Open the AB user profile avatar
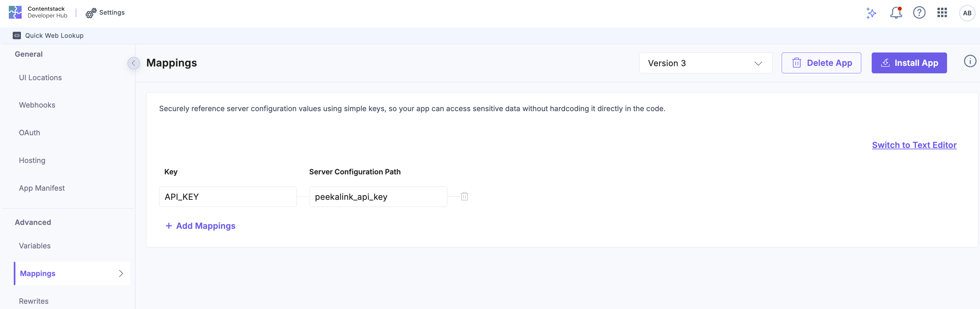This screenshot has width=980, height=309. 967,13
